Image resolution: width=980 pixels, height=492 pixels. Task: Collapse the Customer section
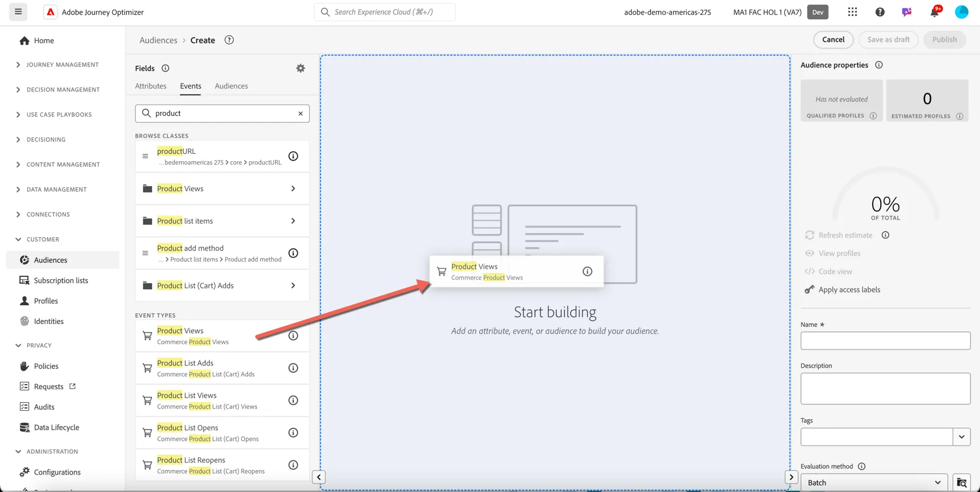tap(18, 239)
